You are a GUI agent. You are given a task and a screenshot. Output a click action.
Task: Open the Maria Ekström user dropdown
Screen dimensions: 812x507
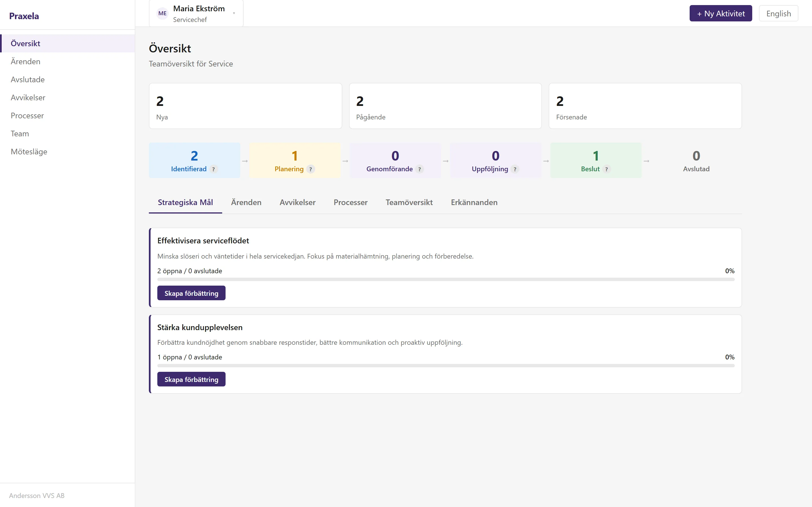point(196,14)
